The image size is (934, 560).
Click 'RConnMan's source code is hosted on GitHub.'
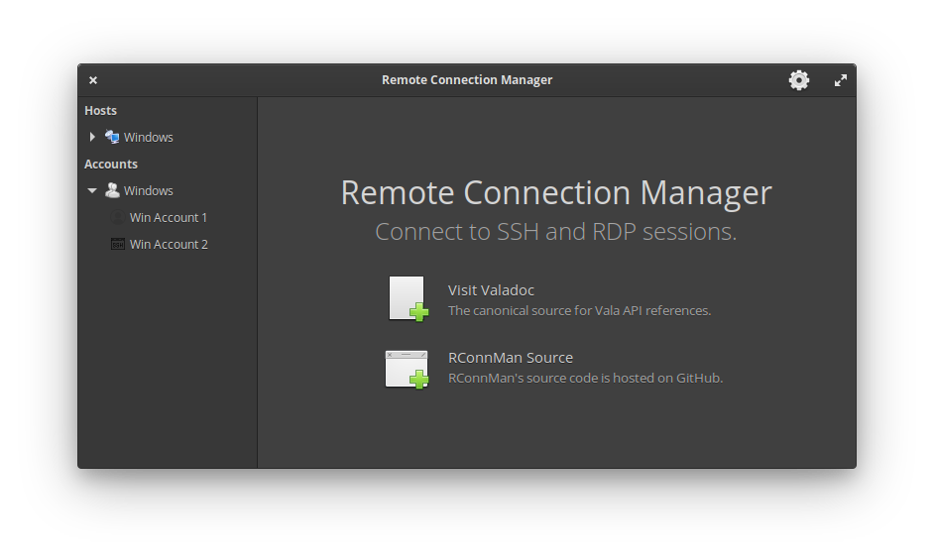586,378
